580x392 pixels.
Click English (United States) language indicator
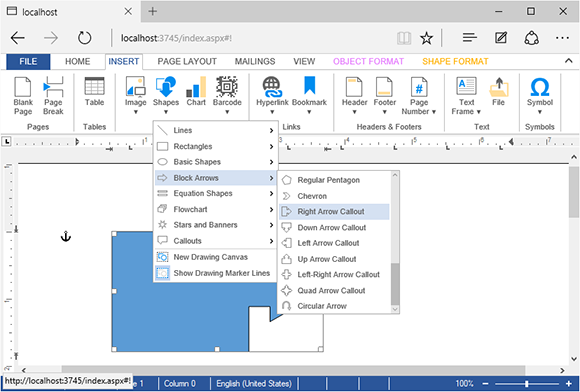point(254,383)
